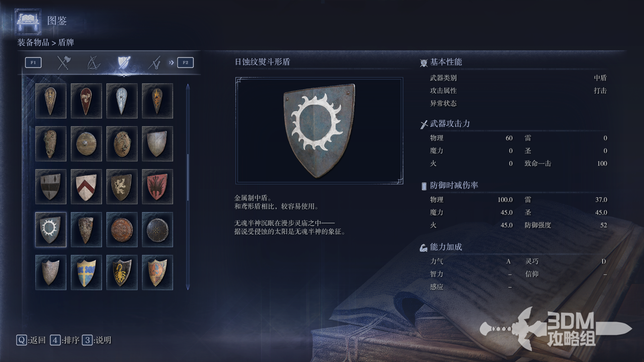Screen dimensions: 644x362
Task: Select the red flame crest shield
Action: tap(157, 187)
